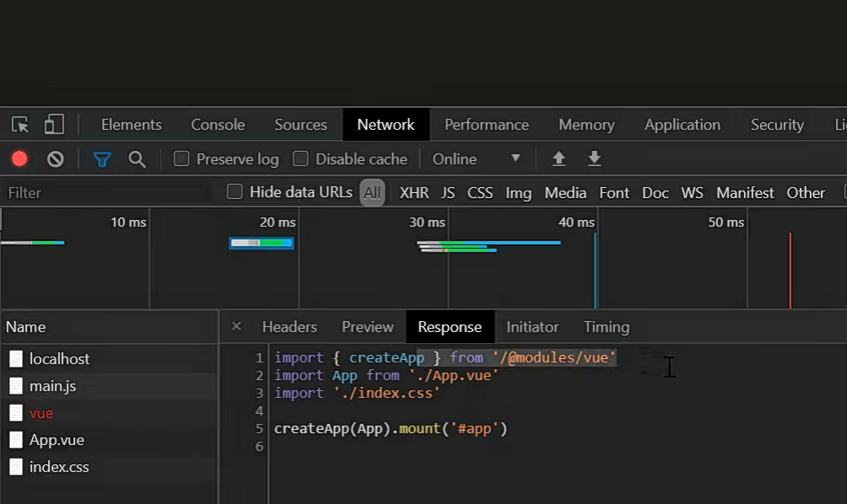Click the export HAR download icon
The image size is (847, 504).
[594, 158]
